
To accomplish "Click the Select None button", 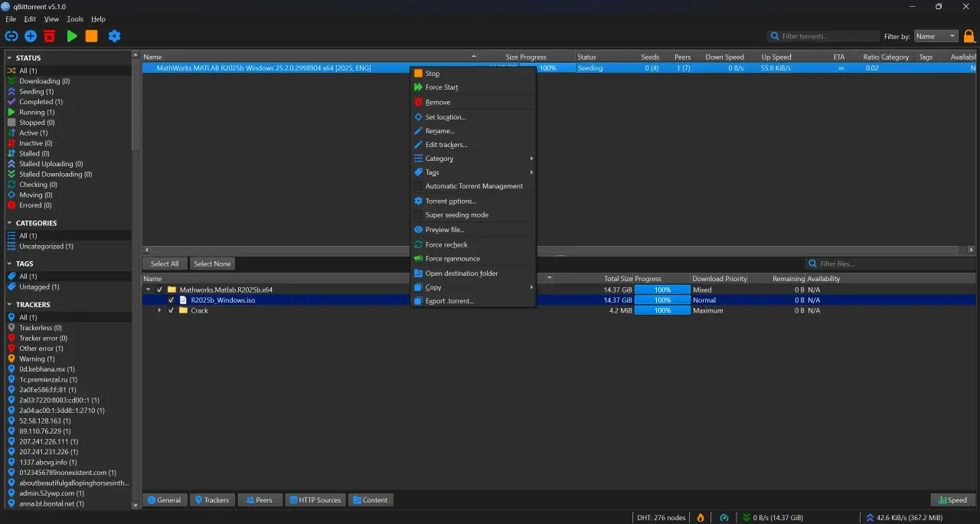I will [x=212, y=264].
